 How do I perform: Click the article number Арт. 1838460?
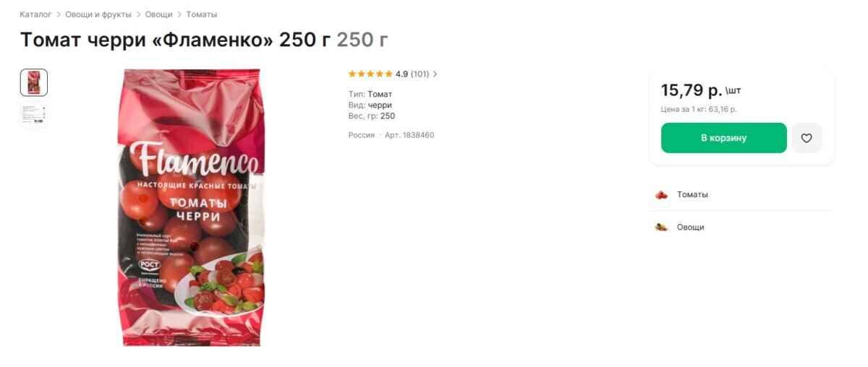click(409, 135)
